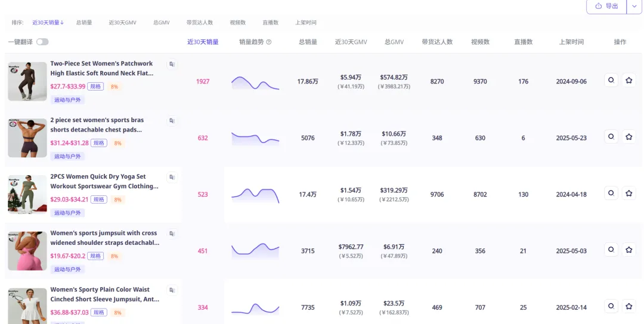The width and height of the screenshot is (644, 324).
Task: Star the Waist Cinched Short Sleeve Jumpsuit
Action: click(x=629, y=306)
